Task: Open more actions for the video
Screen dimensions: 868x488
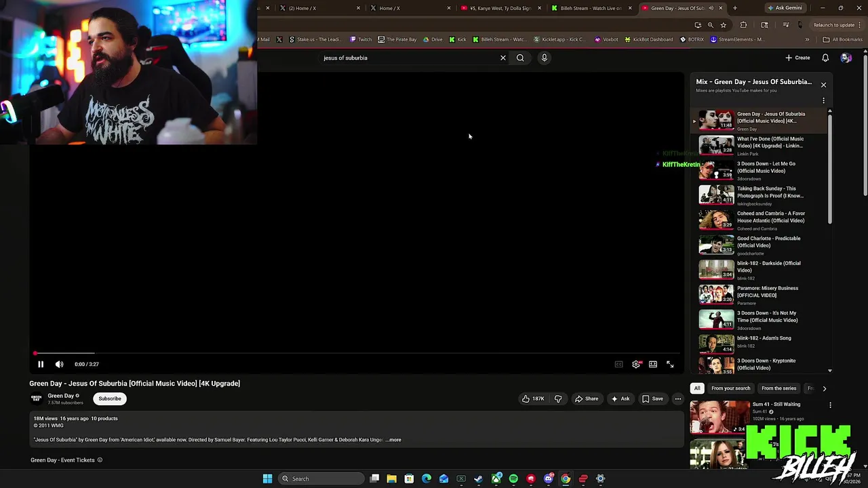Action: tap(677, 399)
